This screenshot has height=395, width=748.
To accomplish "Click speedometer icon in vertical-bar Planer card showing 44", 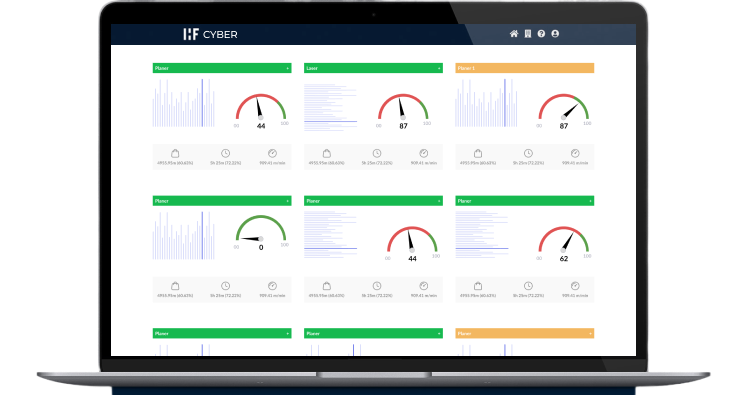I will pos(272,153).
